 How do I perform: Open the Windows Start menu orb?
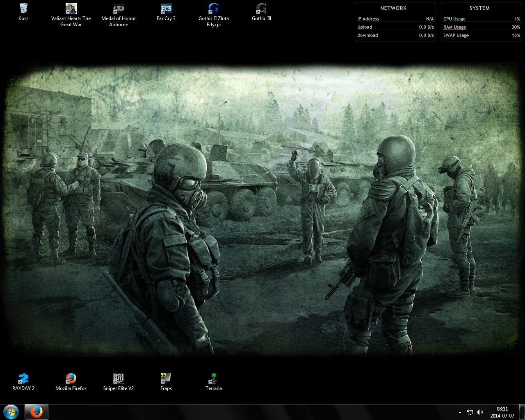tap(11, 412)
